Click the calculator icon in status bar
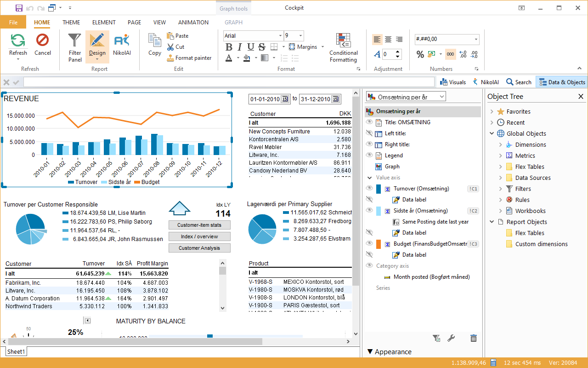The height and width of the screenshot is (368, 588). [493, 362]
